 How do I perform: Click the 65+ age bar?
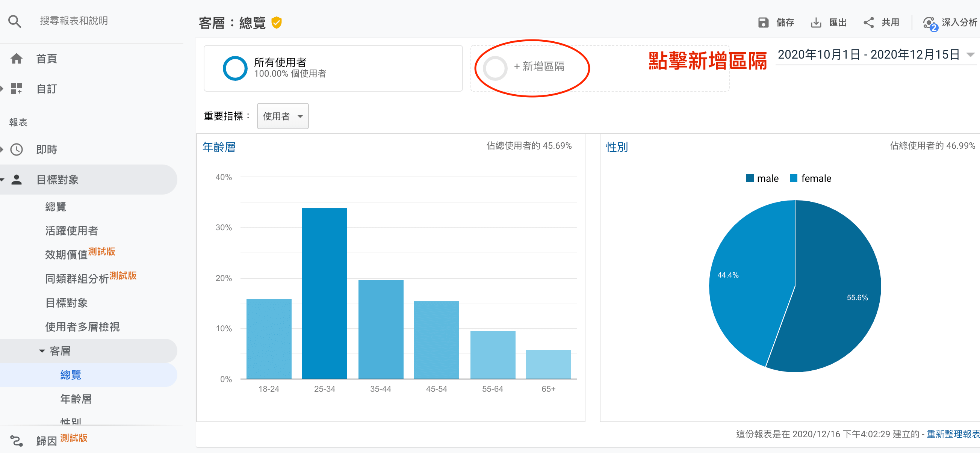[x=548, y=364]
